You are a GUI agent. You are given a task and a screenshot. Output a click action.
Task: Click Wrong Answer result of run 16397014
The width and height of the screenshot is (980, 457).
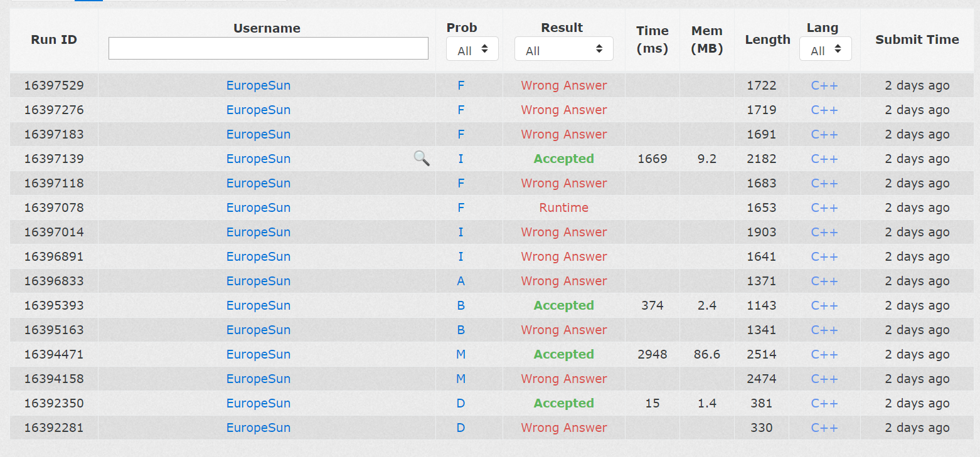pyautogui.click(x=563, y=232)
